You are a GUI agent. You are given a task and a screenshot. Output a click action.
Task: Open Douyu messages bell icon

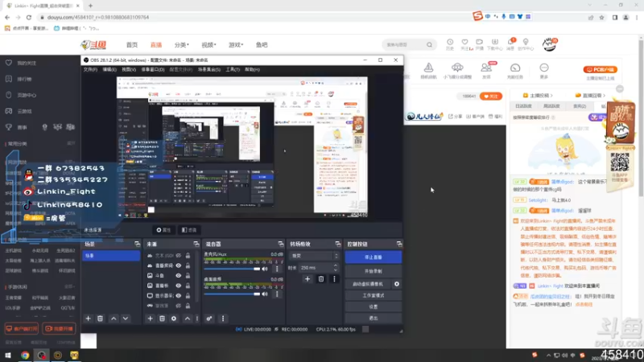510,44
